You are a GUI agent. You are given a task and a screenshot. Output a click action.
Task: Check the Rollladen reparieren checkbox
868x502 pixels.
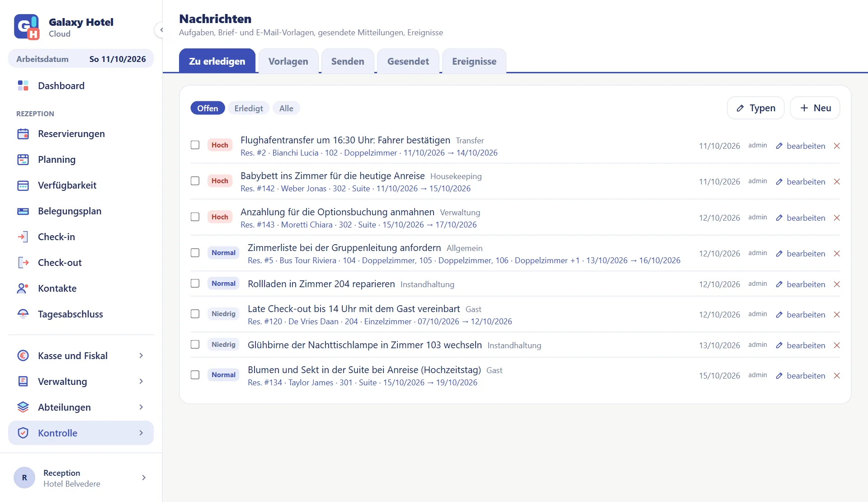[195, 284]
